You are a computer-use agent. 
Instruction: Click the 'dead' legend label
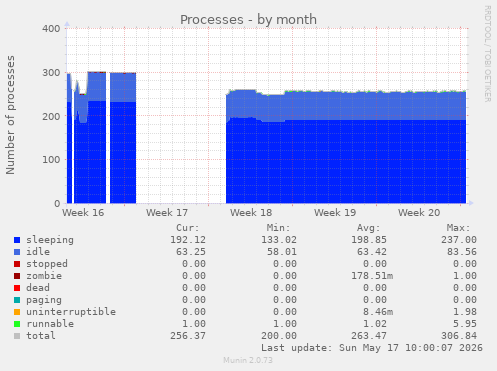(x=38, y=288)
